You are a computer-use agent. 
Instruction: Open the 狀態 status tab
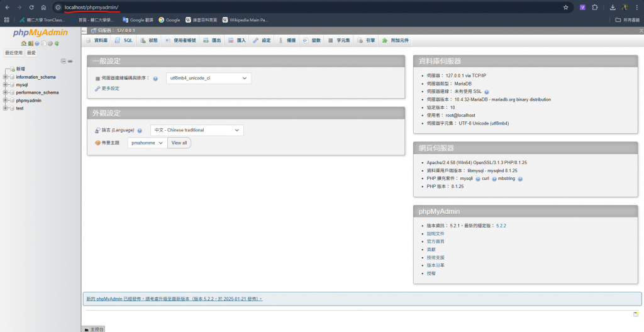tap(148, 40)
